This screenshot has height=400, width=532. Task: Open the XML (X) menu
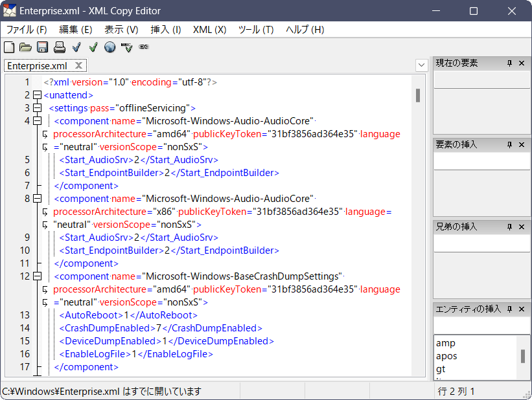[209, 30]
